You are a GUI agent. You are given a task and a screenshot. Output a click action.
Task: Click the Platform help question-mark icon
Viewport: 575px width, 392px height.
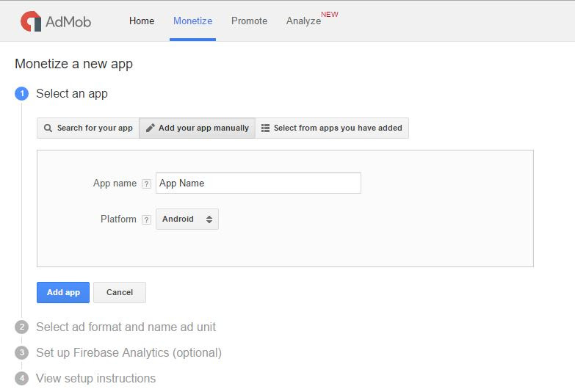[x=146, y=219]
